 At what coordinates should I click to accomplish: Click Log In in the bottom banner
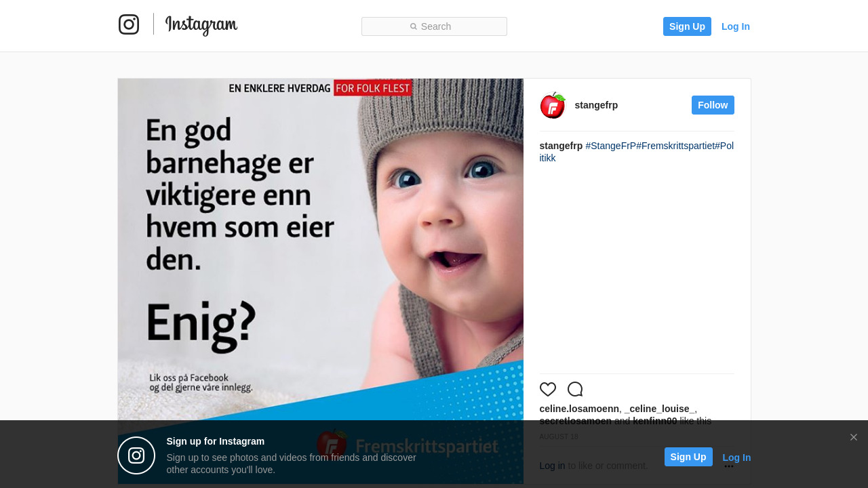coord(736,457)
